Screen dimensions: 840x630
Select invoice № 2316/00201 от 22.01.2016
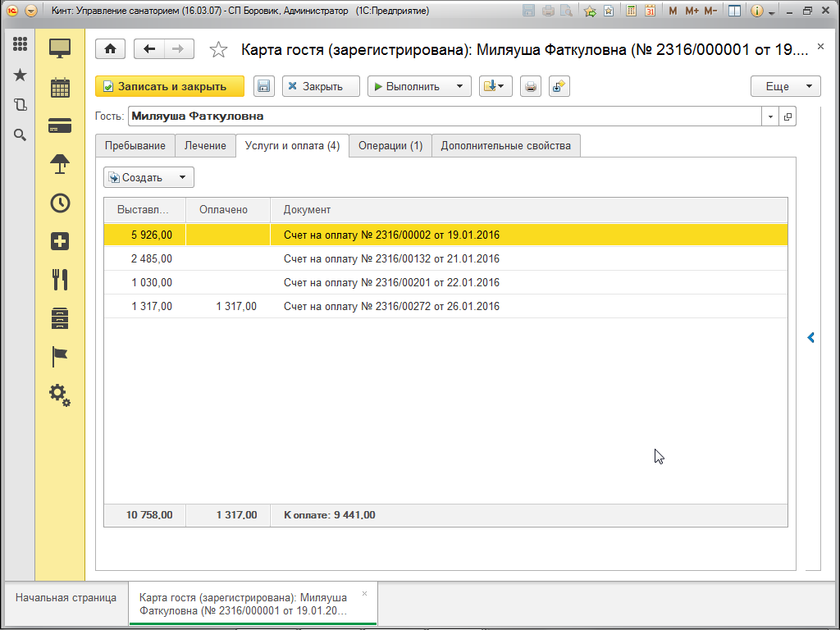445,282
